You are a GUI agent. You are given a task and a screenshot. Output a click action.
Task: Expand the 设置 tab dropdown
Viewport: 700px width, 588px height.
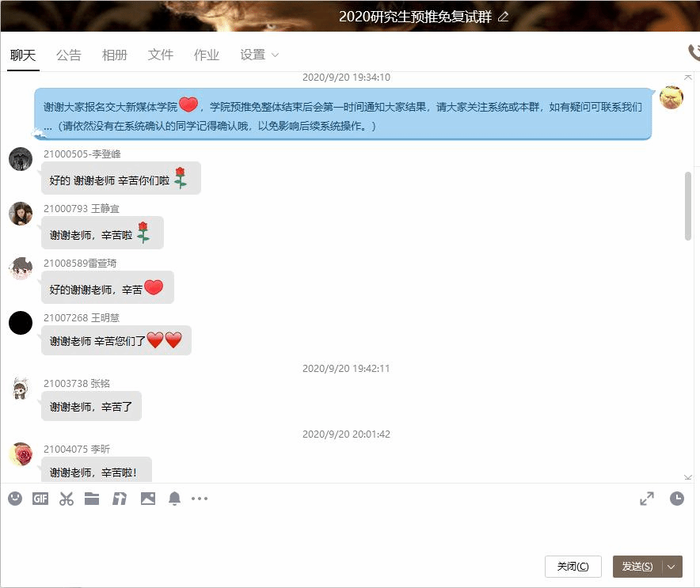pos(275,55)
